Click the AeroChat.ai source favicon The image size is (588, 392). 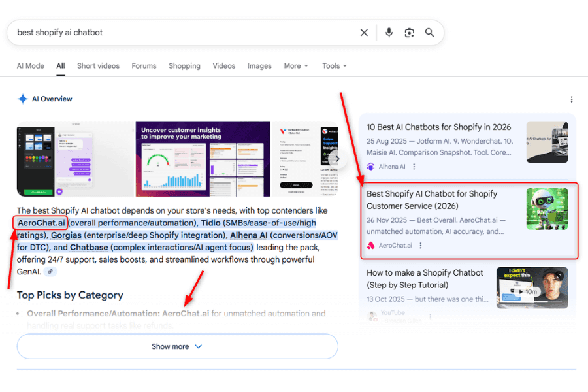click(370, 246)
